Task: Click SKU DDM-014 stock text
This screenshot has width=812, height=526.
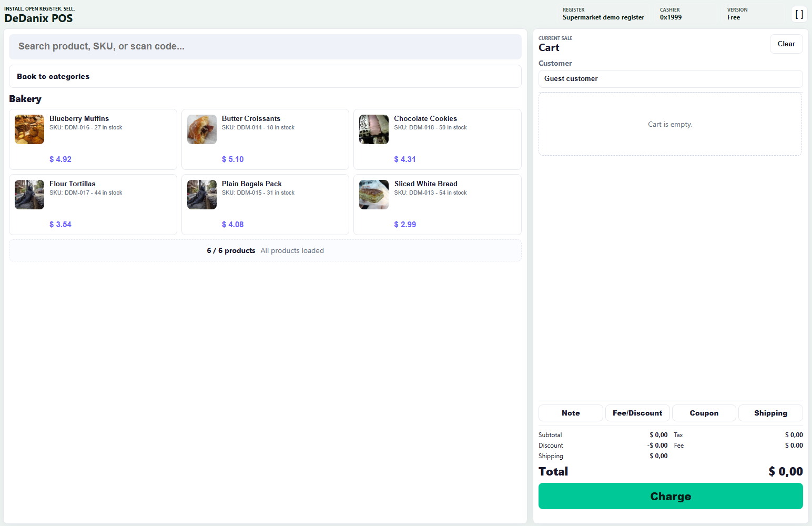Action: [x=258, y=127]
